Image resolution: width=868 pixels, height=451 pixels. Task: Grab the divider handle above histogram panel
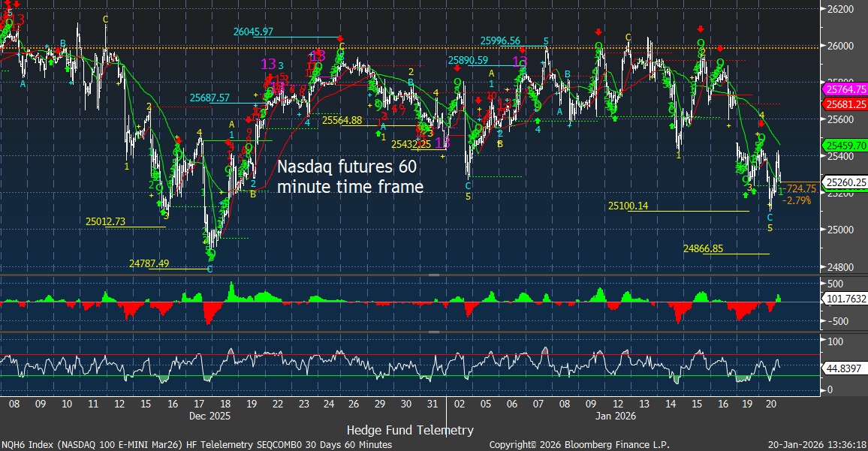click(433, 275)
